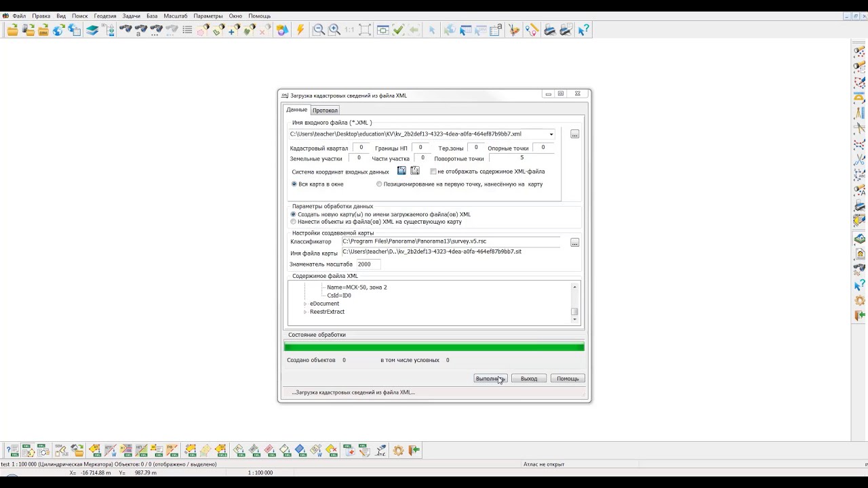
Task: Select 'Name=МСК-50, зона 2' tree row
Action: [x=357, y=287]
